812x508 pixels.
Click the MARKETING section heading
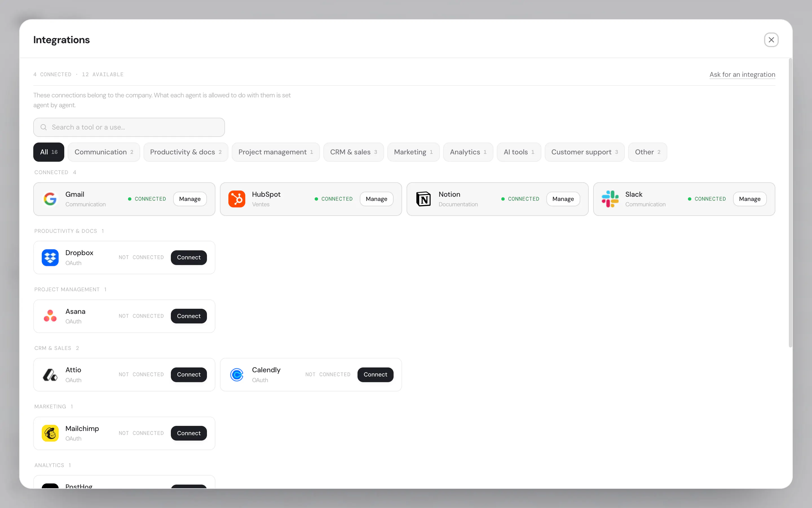50,406
